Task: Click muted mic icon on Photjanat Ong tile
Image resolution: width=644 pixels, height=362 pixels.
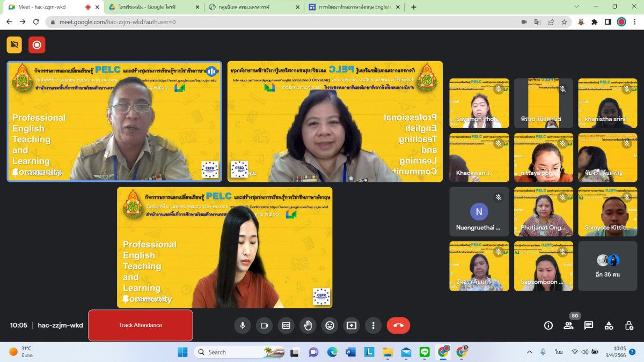Action: tap(562, 197)
